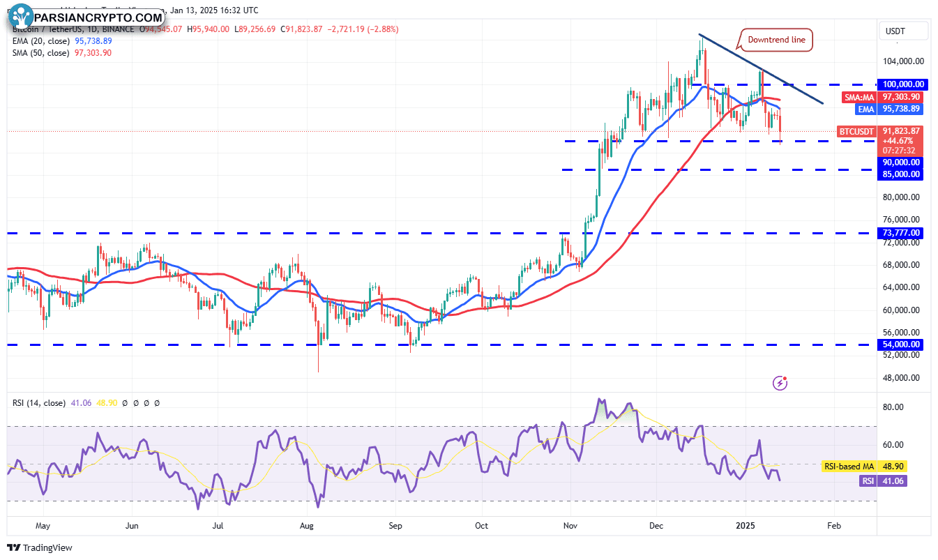Click the Jun label on time axis
This screenshot has width=938, height=560.
131,525
